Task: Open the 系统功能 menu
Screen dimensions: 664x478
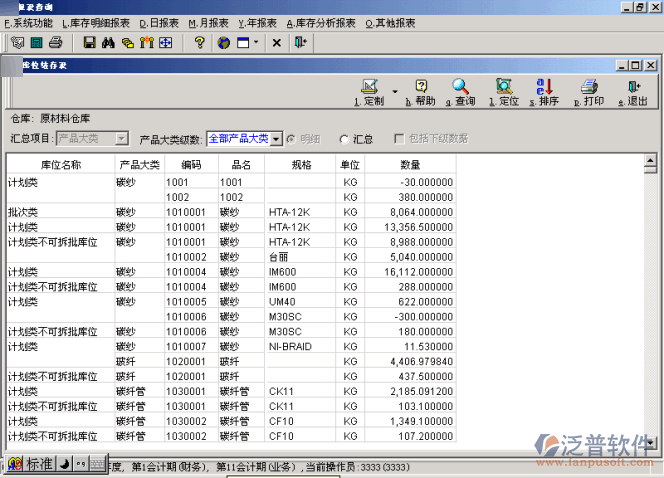Action: [x=29, y=22]
